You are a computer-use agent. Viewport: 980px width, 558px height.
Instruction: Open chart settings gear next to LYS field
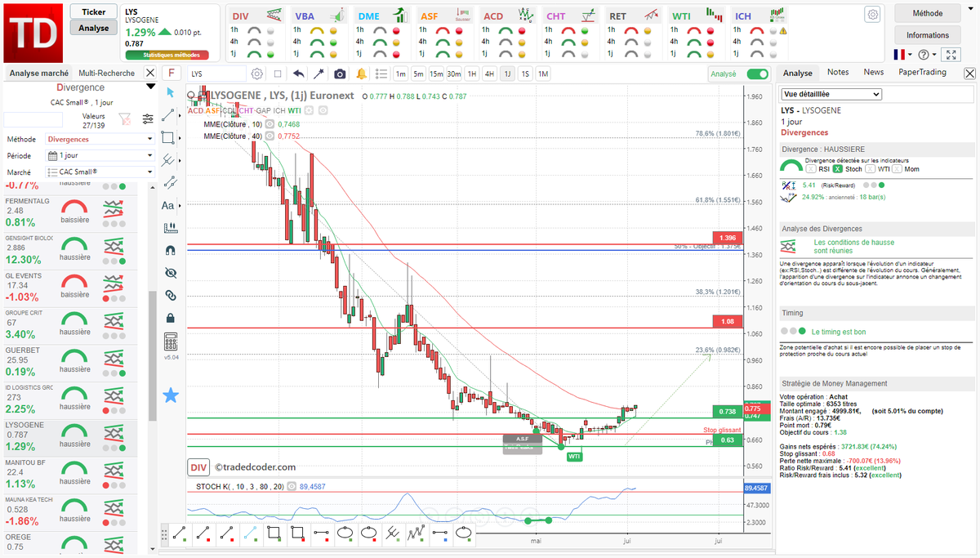point(257,74)
